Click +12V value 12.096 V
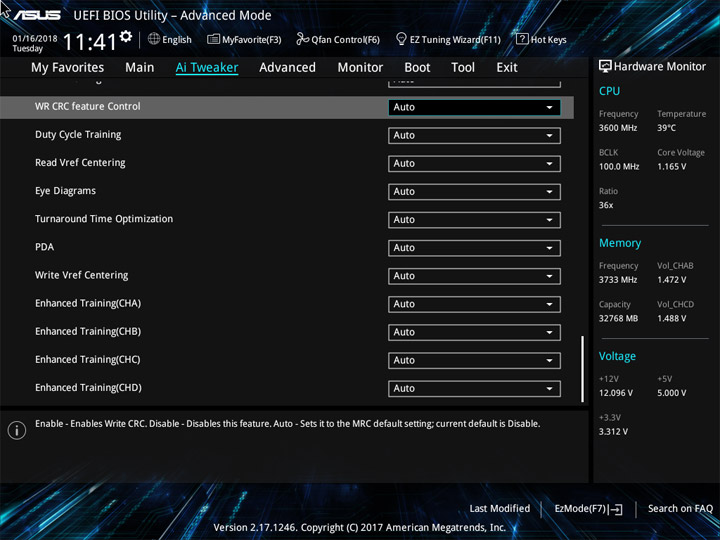 (x=616, y=393)
